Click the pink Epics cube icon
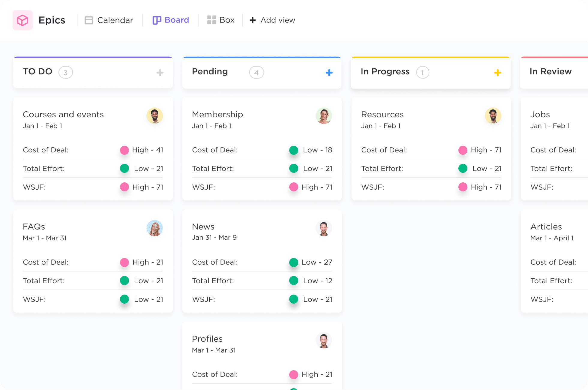 (x=22, y=20)
